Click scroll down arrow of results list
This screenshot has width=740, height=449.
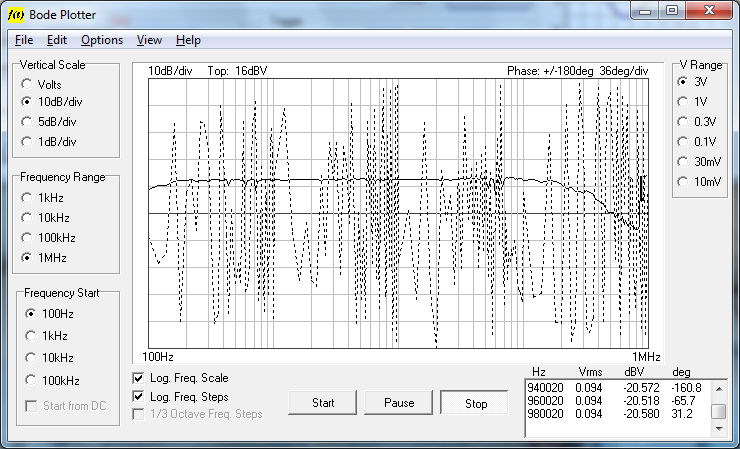click(719, 429)
